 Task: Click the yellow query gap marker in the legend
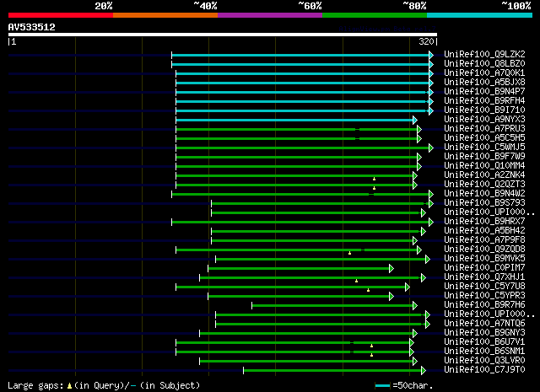69,386
